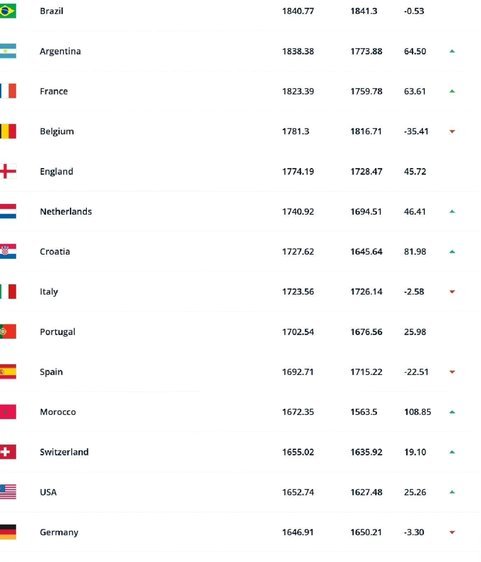
Task: Click the Spain flag icon
Action: [x=8, y=372]
